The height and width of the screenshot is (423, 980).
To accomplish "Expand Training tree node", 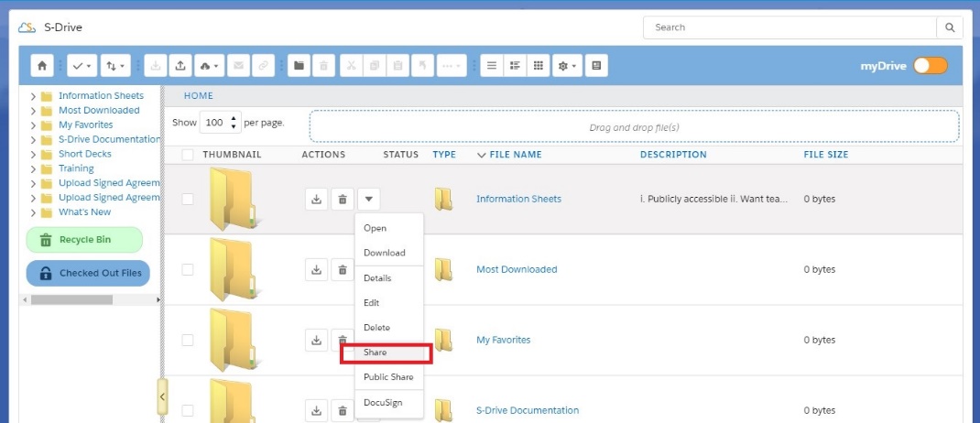I will 33,168.
